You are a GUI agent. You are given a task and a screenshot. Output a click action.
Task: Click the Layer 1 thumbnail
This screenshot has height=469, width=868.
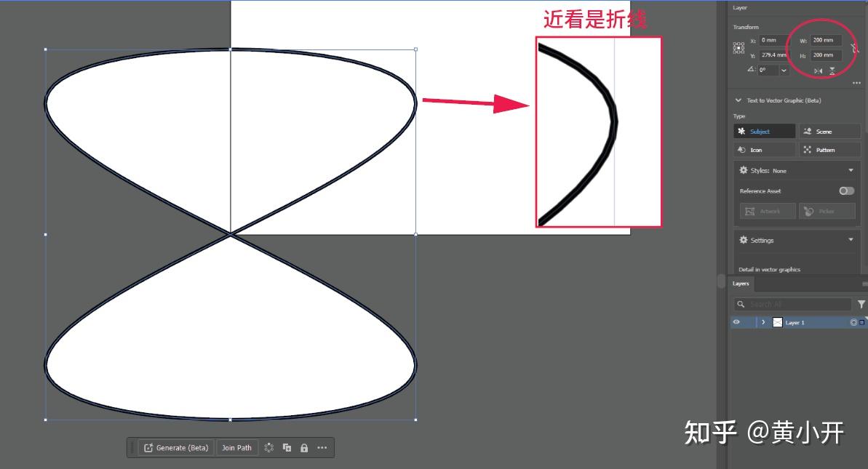[777, 322]
